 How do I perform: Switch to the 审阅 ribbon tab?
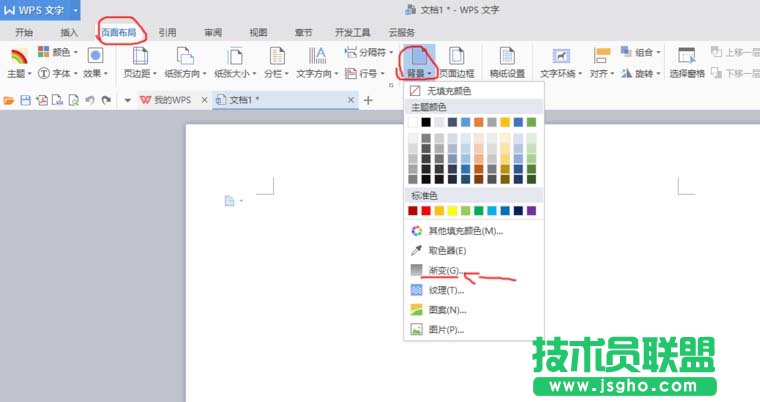(213, 32)
